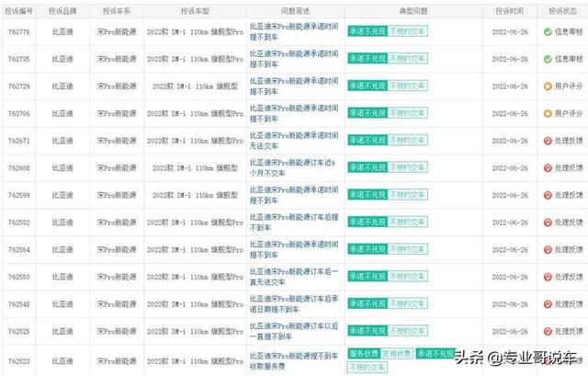The width and height of the screenshot is (588, 376).
Task: Click the 承诺不兑现 tag in row 762776
Action: (x=367, y=31)
